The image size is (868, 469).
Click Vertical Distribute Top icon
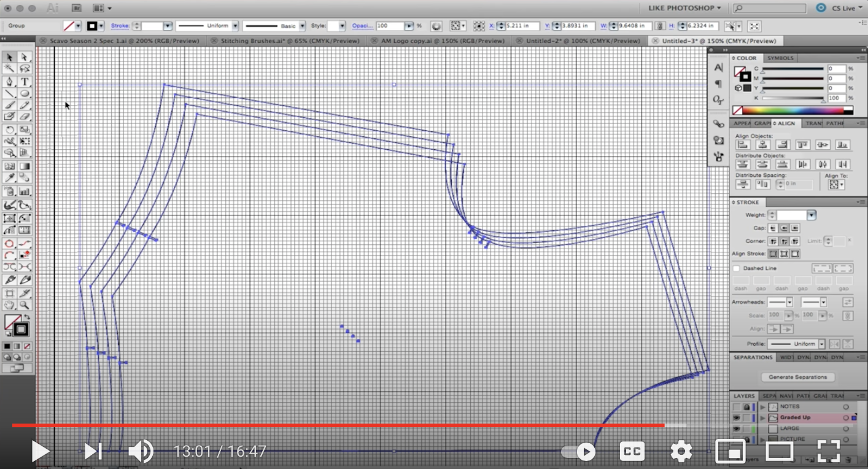(743, 164)
